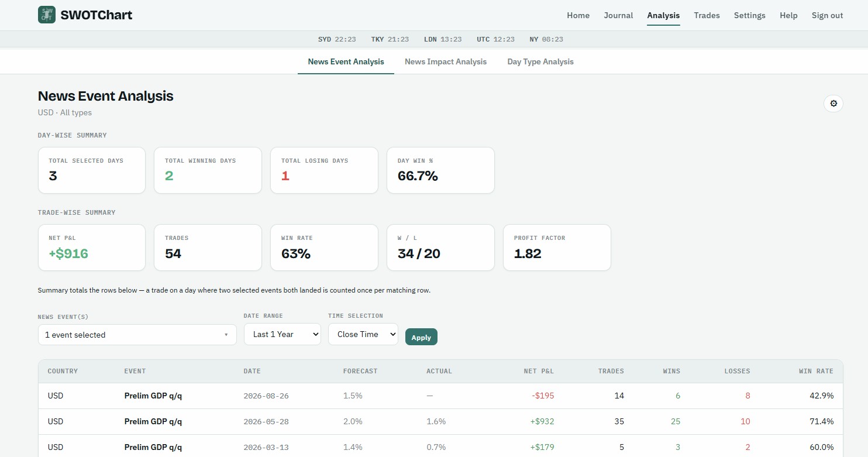Click the 63% win rate value

pyautogui.click(x=295, y=253)
